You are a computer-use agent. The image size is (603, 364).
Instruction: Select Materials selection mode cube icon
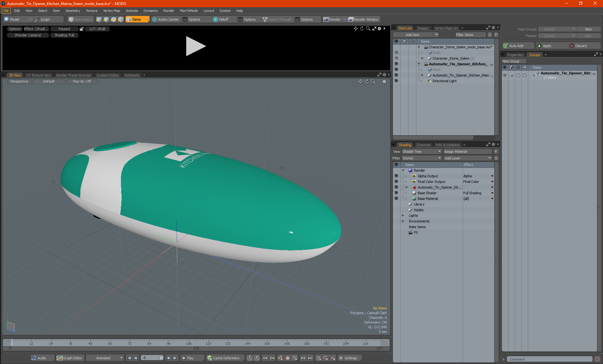tap(121, 19)
